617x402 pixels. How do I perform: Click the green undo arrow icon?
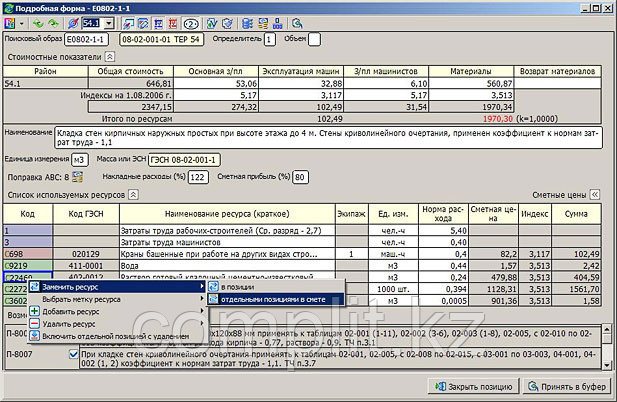[38, 24]
